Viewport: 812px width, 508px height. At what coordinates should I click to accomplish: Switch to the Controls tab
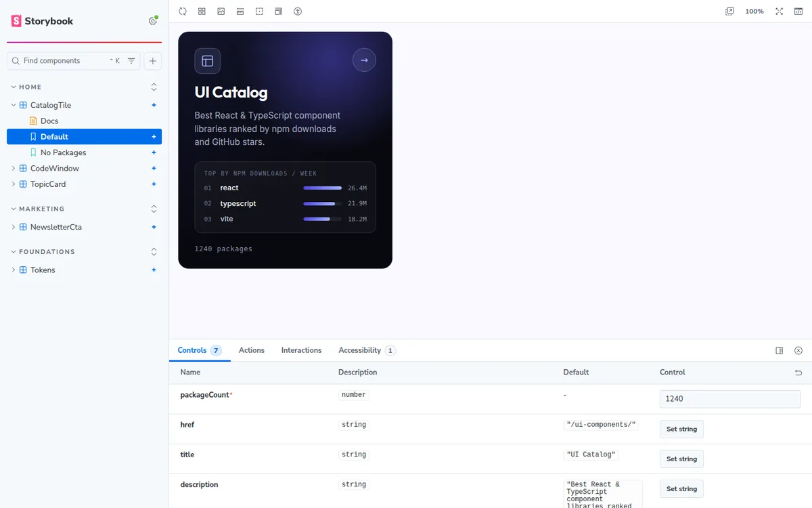(200, 350)
